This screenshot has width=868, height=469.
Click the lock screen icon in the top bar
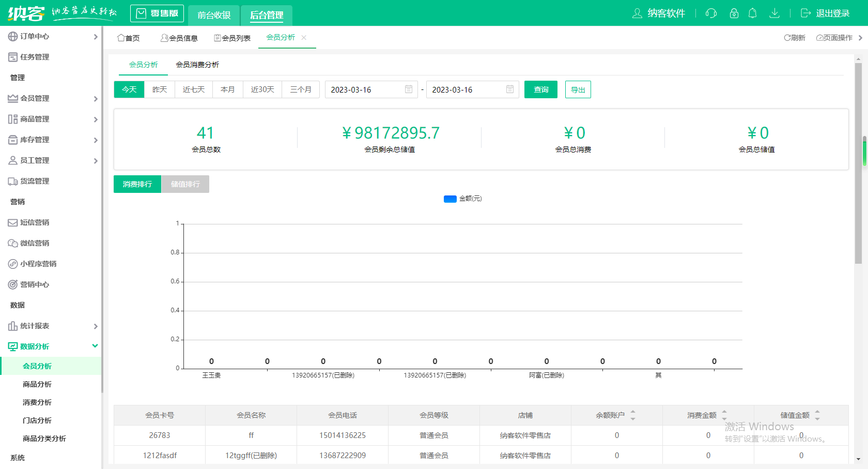(x=734, y=13)
